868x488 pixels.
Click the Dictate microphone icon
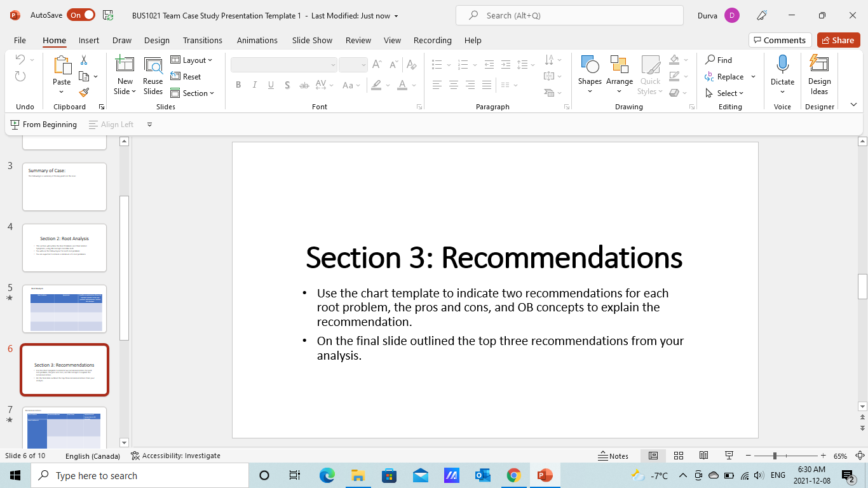tap(782, 65)
